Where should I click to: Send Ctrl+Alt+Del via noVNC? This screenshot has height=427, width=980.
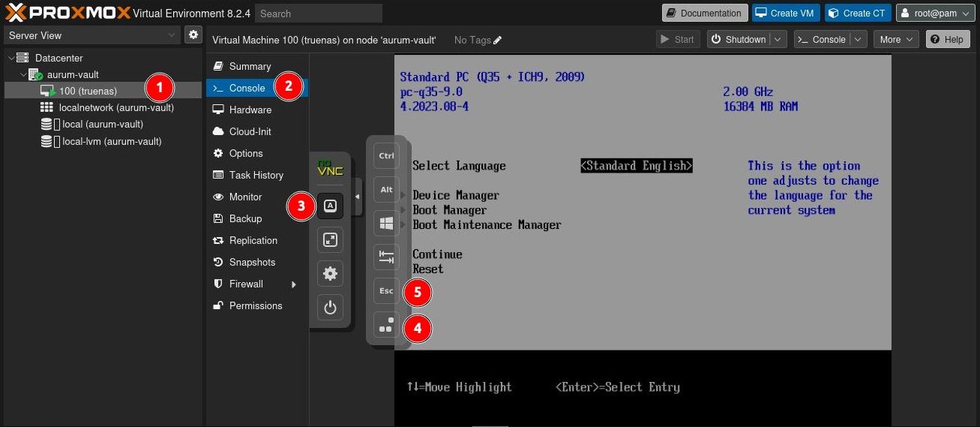(x=386, y=325)
